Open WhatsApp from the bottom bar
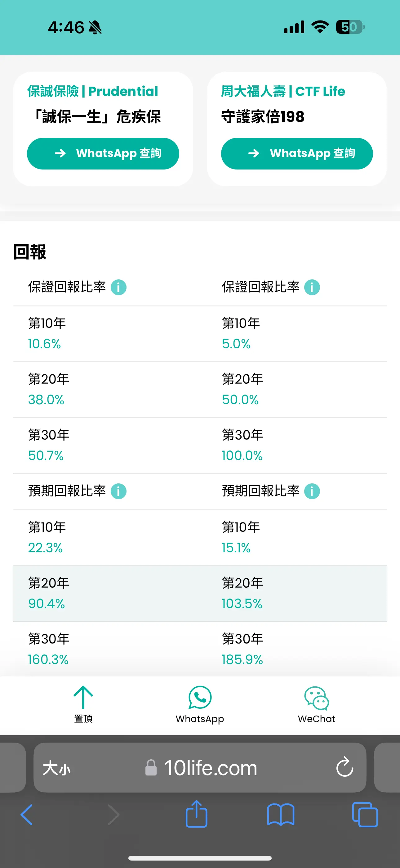Viewport: 400px width, 868px height. pyautogui.click(x=200, y=704)
